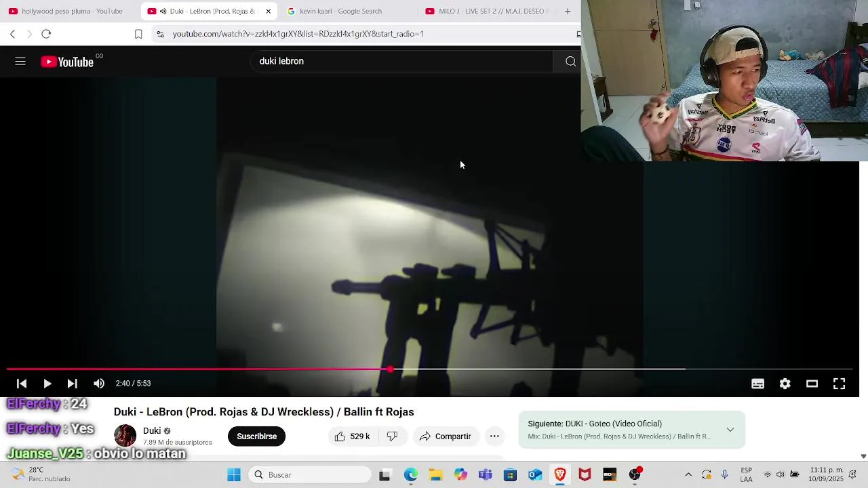Open Microsoft Teams from taskbar
The image size is (868, 488).
[x=485, y=475]
